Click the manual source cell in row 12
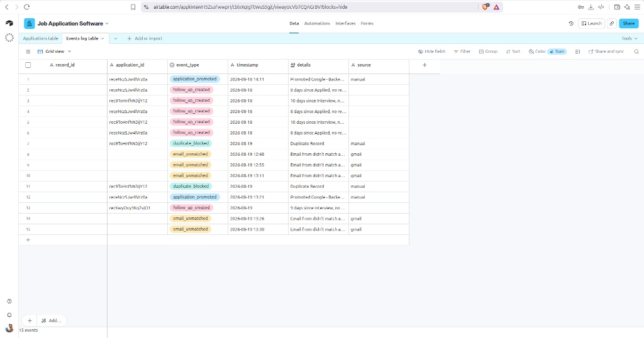 tap(379, 197)
